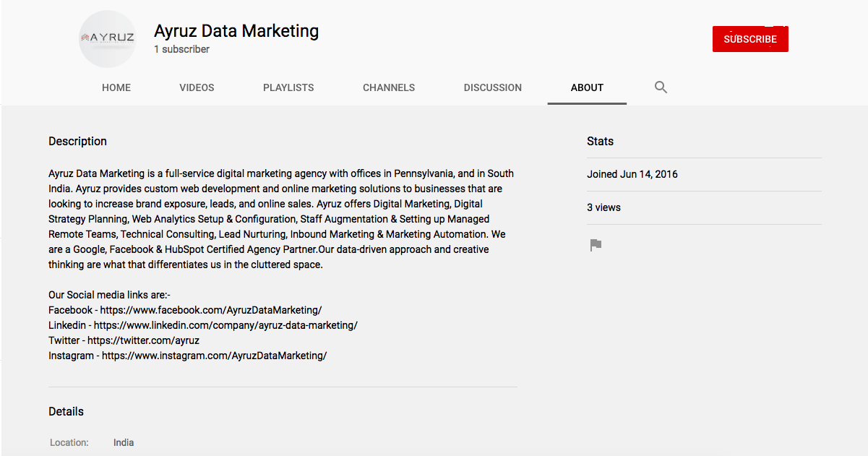The height and width of the screenshot is (456, 868).
Task: Click the 'Location:' label
Action: click(69, 442)
